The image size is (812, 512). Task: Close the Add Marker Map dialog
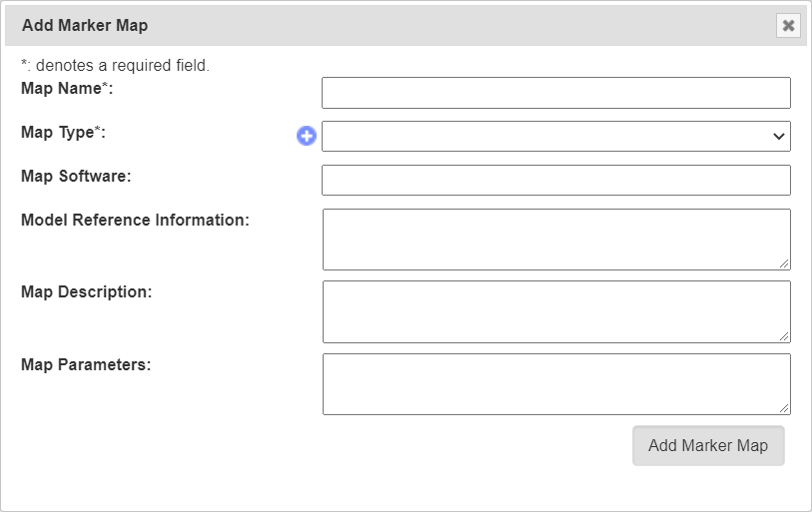pyautogui.click(x=788, y=26)
